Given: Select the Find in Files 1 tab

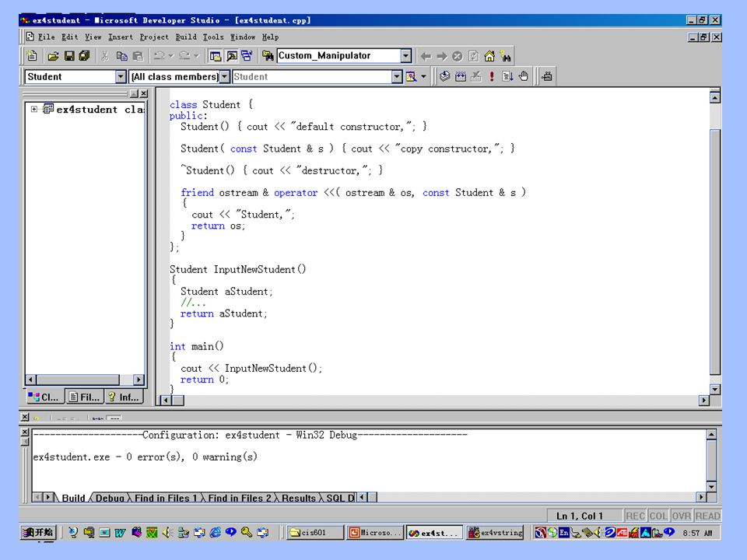Looking at the screenshot, I should [165, 498].
